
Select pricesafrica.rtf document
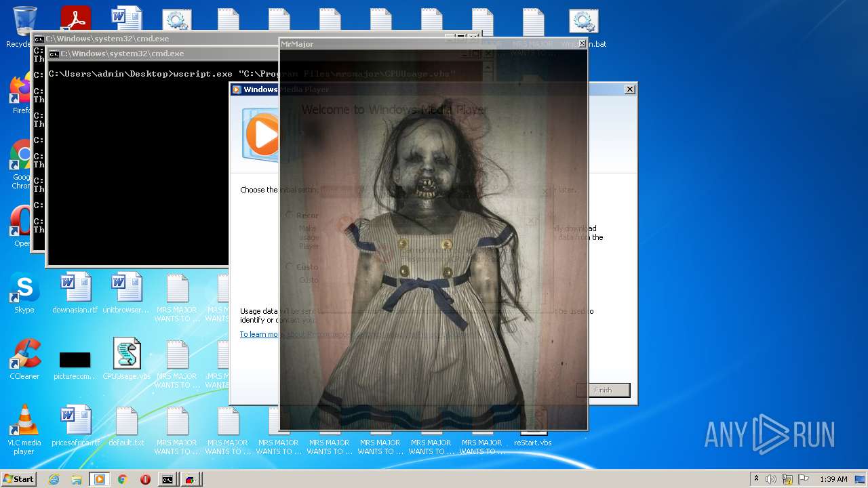click(75, 426)
